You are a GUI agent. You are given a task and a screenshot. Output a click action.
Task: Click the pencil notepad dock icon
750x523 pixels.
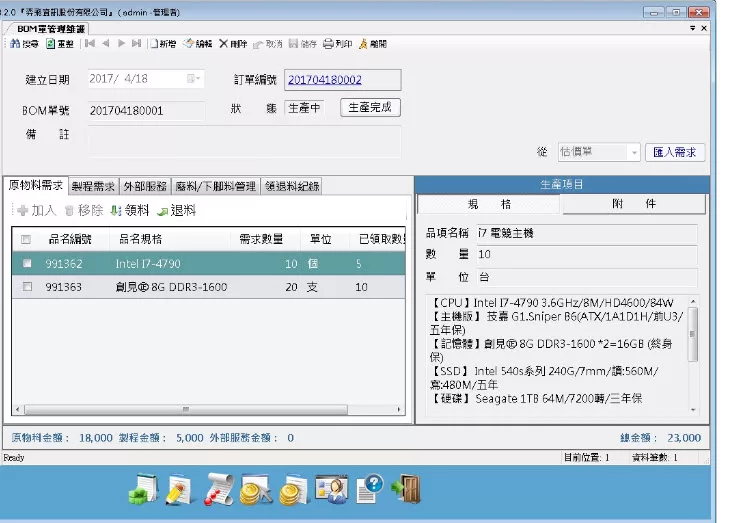(x=180, y=488)
